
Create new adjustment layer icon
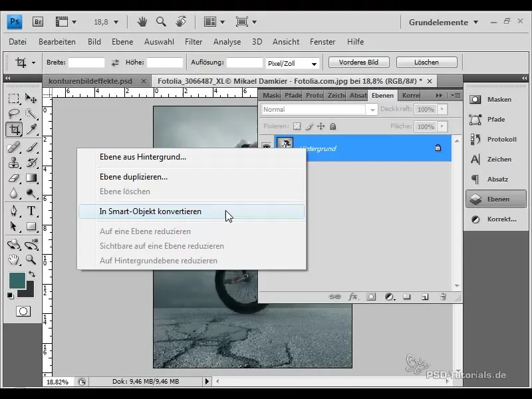click(x=390, y=297)
